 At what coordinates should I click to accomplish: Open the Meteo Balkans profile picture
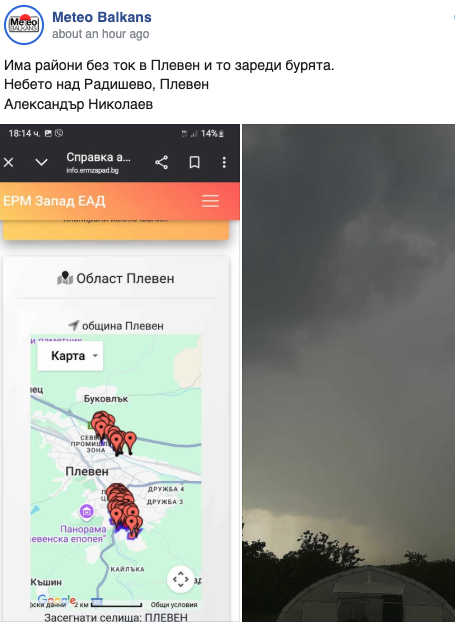tap(24, 25)
